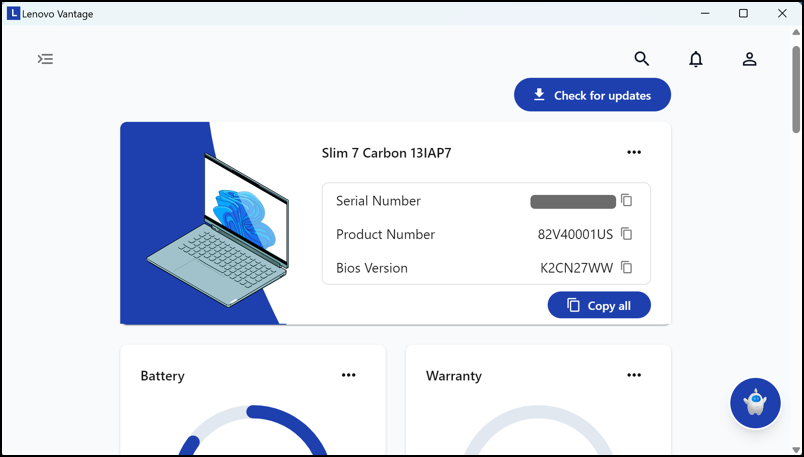The width and height of the screenshot is (804, 457).
Task: Open Warranty card more options
Action: click(634, 375)
